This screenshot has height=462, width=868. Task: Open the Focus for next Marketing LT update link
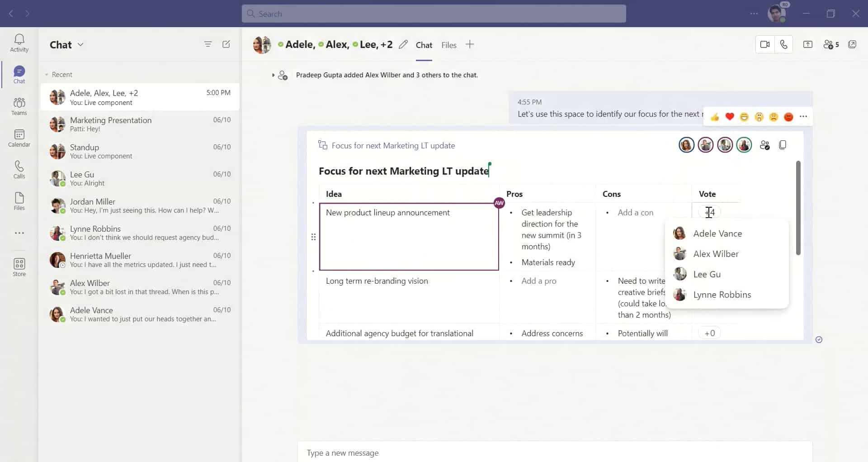tap(393, 145)
